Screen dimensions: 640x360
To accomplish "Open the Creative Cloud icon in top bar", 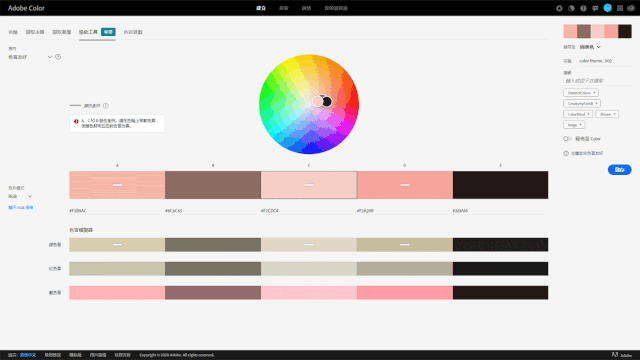I will [x=631, y=8].
